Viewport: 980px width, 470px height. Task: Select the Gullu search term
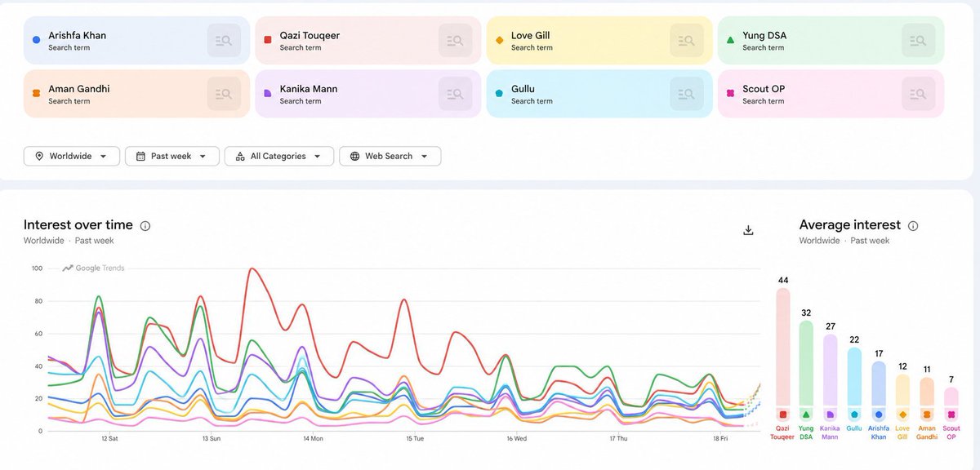(x=600, y=94)
